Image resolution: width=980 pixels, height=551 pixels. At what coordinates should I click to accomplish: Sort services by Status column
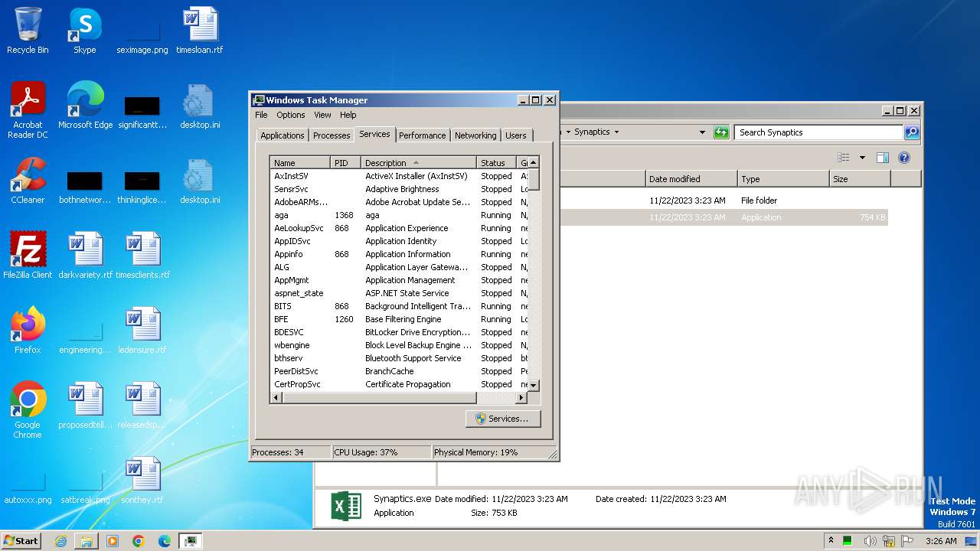point(497,163)
